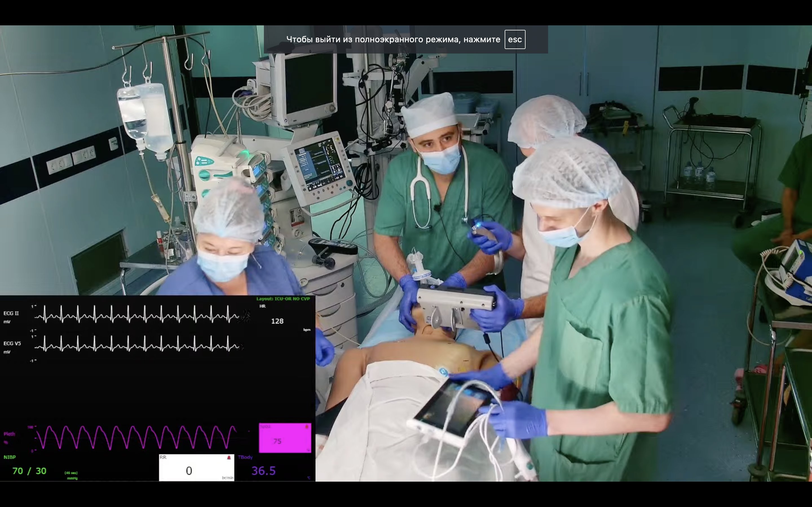
Task: Click the NIBP label text
Action: click(10, 457)
